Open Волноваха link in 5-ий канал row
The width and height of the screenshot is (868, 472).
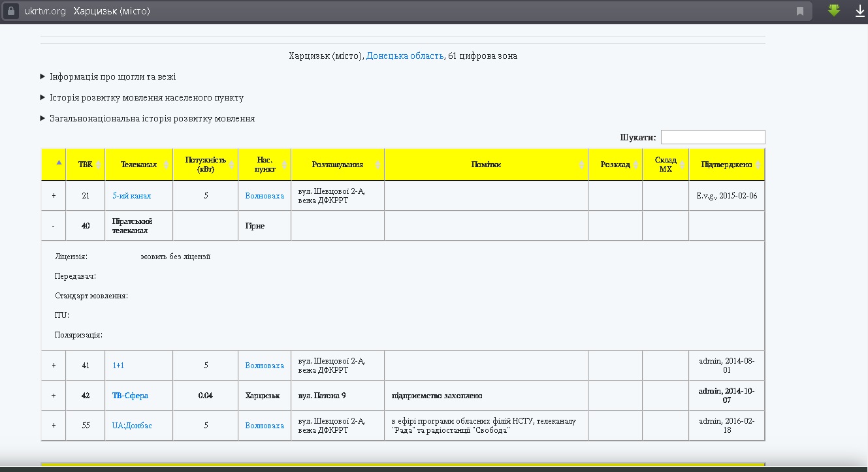265,196
